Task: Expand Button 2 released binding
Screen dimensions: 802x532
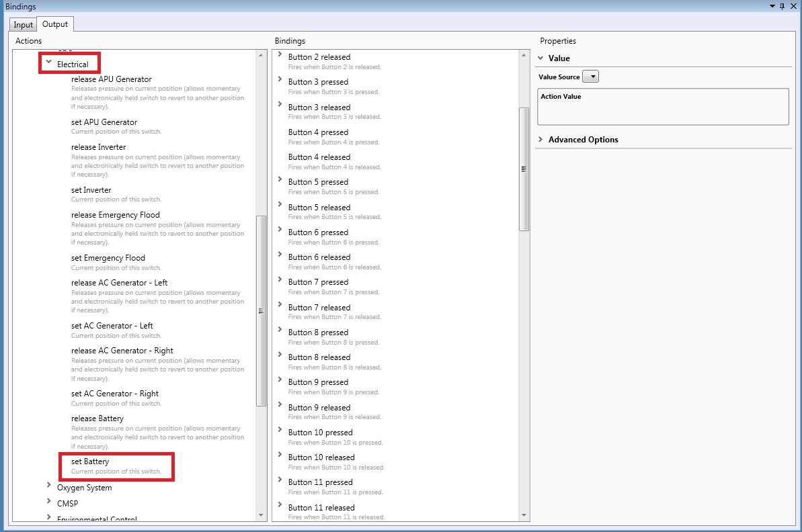Action: 280,54
